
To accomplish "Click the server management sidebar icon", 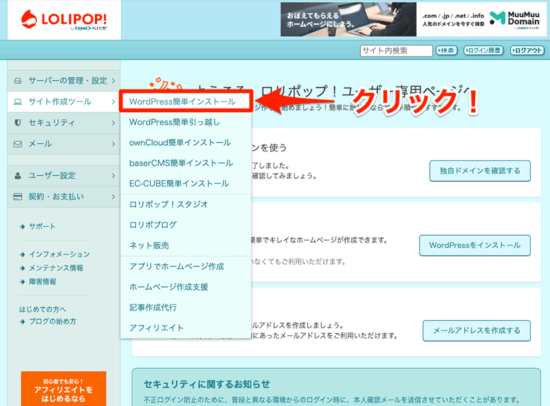I will (x=18, y=81).
